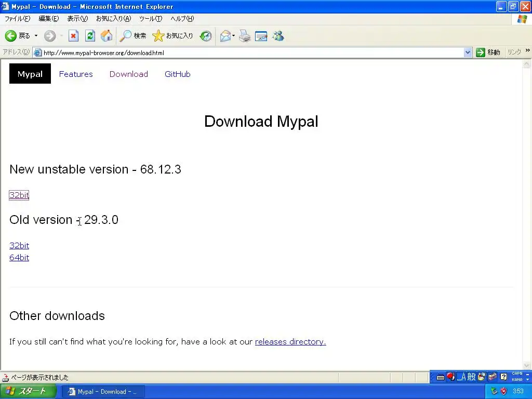The height and width of the screenshot is (399, 532).
Task: Print the page with printer icon
Action: (244, 36)
